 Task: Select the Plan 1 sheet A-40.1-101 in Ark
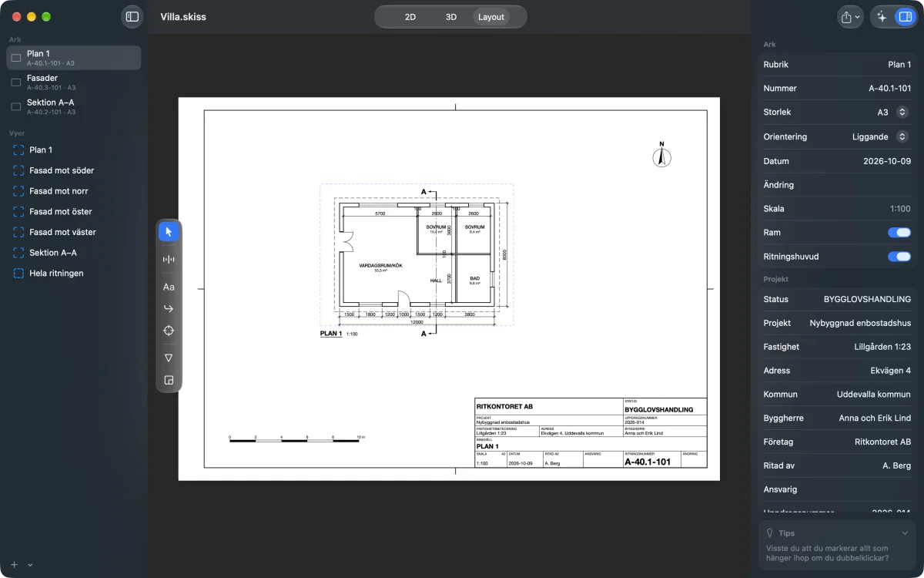tap(74, 58)
